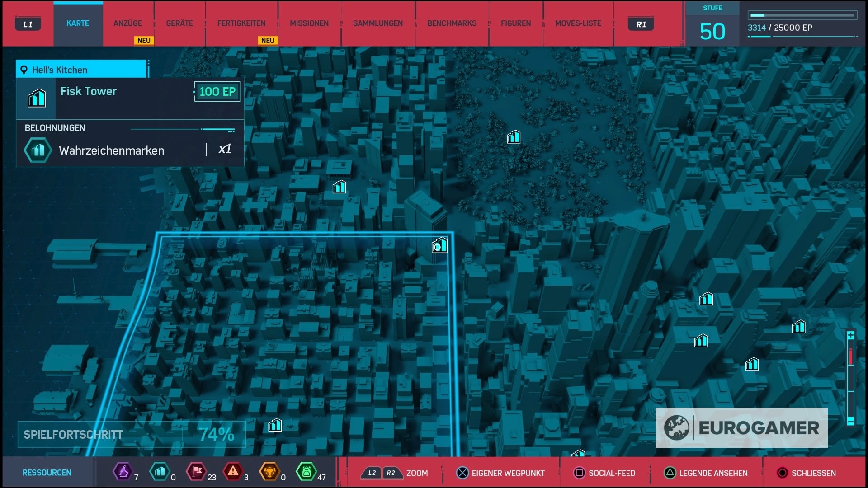The width and height of the screenshot is (868, 488).
Task: Click the NEU badge under Fertigkeiten
Action: click(x=268, y=40)
